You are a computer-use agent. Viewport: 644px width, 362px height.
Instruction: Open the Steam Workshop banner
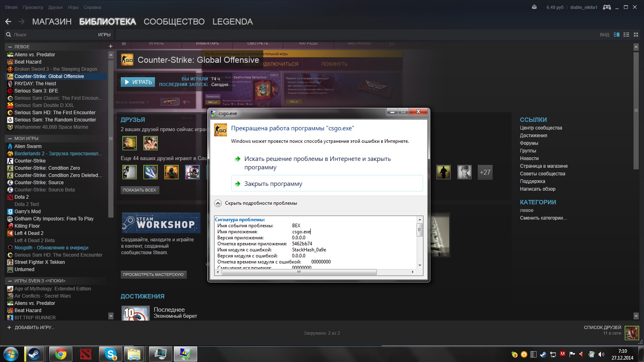point(161,223)
